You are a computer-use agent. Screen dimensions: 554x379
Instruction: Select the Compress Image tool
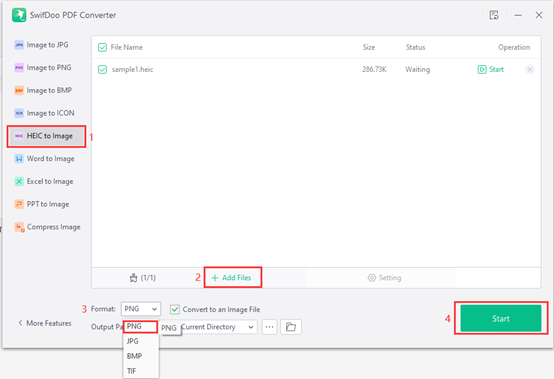pos(47,227)
